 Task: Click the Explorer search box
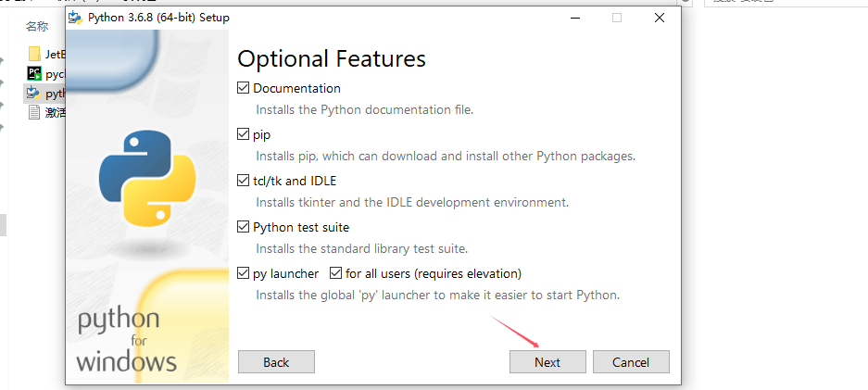coord(787,4)
